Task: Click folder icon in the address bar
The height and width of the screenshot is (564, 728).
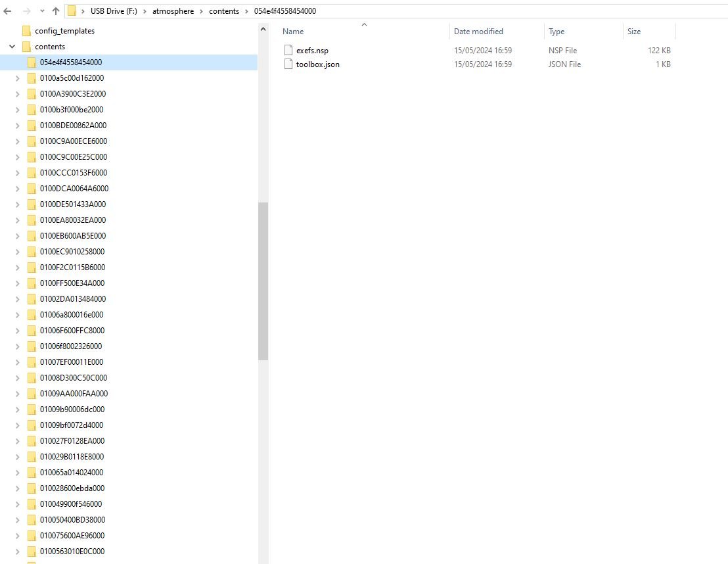Action: pyautogui.click(x=72, y=11)
